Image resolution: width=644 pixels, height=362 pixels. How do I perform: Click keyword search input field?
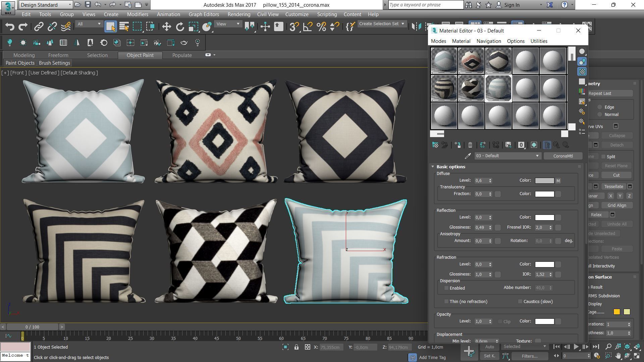click(x=426, y=5)
